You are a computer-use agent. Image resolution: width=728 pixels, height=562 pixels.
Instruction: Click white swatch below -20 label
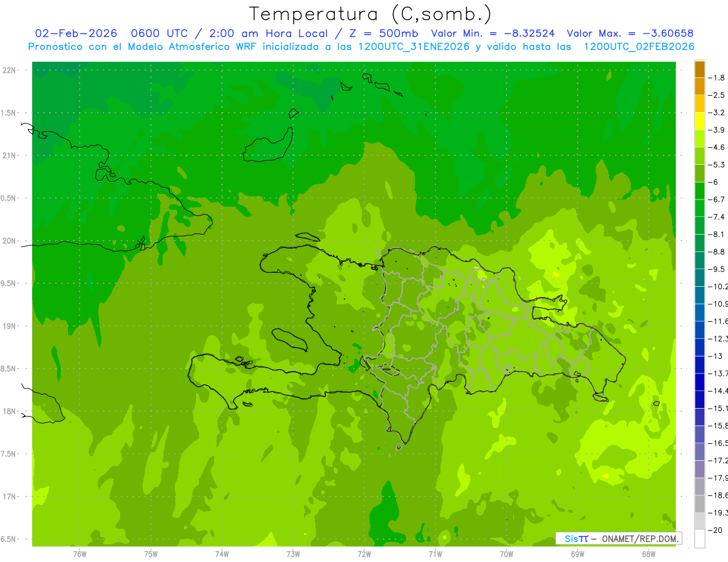[x=699, y=539]
